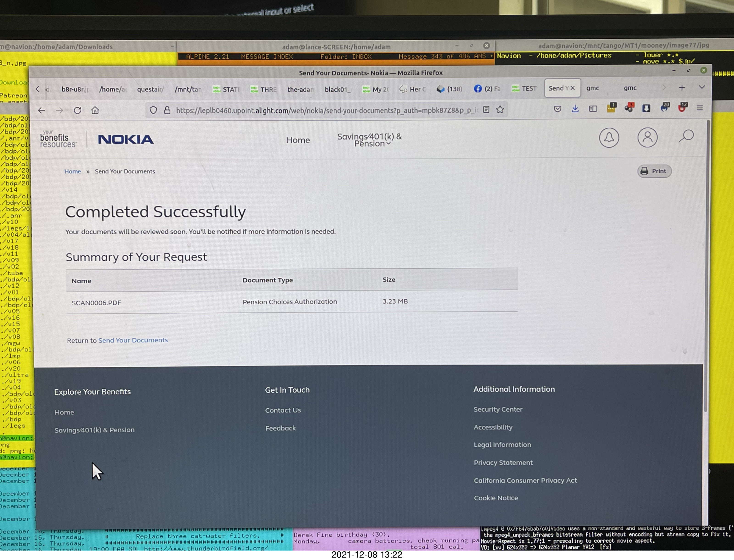
Task: Bookmark this page with the star
Action: (x=500, y=109)
